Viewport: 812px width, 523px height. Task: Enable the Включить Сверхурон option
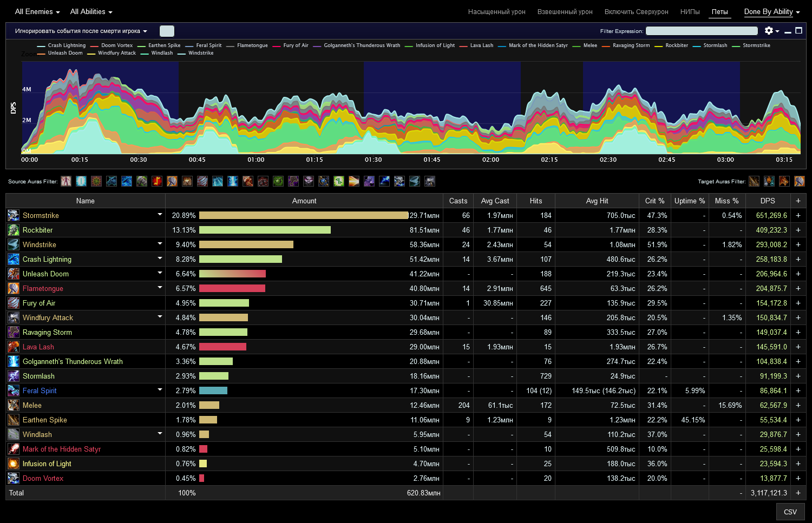(636, 12)
